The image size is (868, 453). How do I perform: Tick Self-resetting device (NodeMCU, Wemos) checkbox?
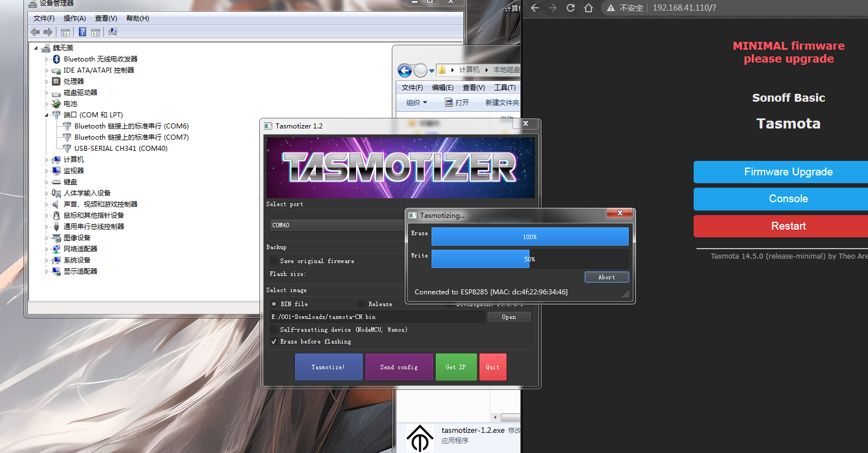pos(274,330)
